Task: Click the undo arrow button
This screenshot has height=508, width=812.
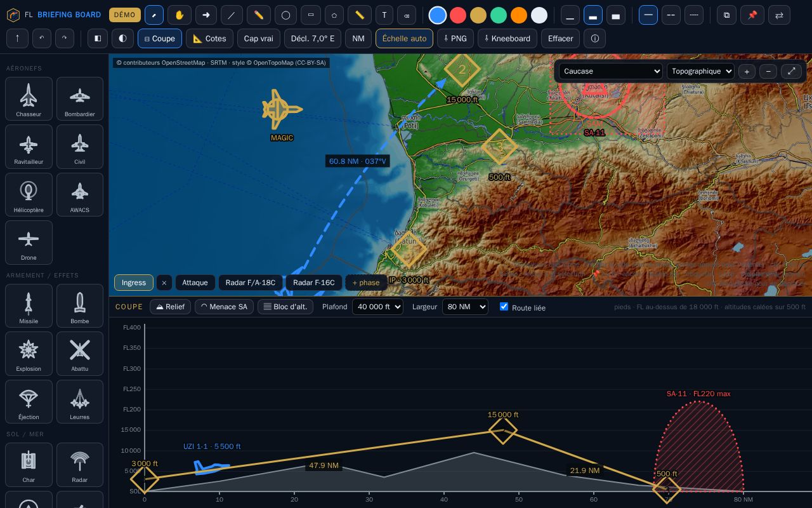Action: 41,38
